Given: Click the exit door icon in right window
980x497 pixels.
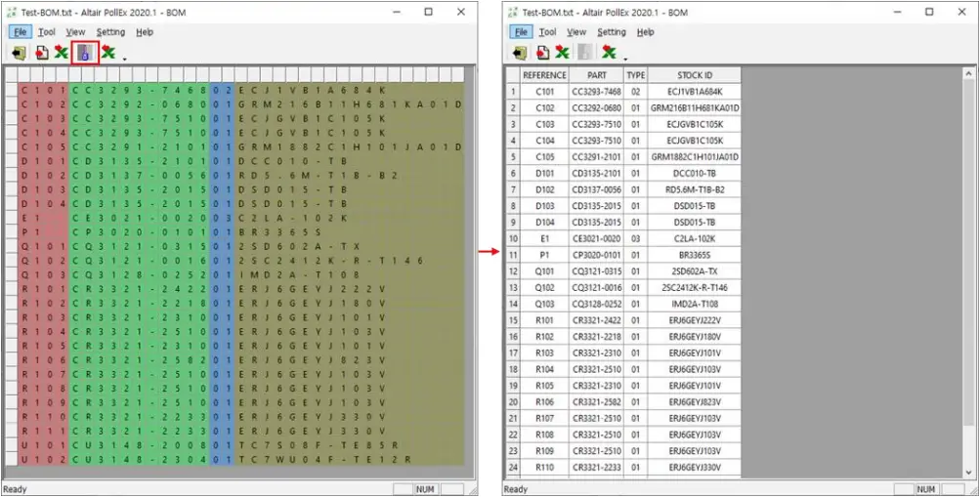Looking at the screenshot, I should [x=520, y=53].
